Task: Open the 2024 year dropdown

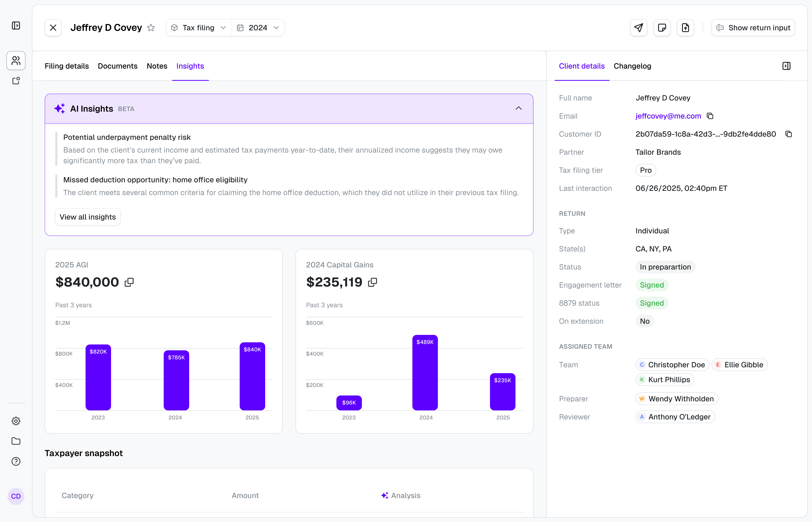Action: click(258, 28)
